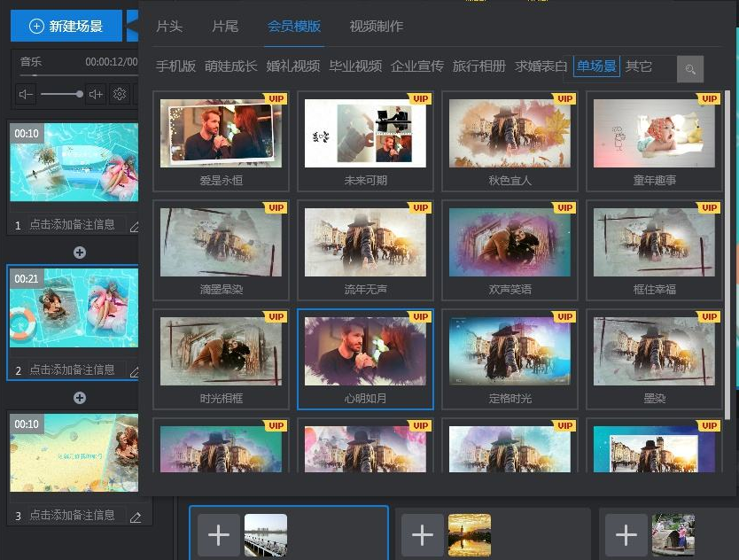Image resolution: width=739 pixels, height=560 pixels.
Task: Open the 视频制作 tab
Action: tap(376, 27)
